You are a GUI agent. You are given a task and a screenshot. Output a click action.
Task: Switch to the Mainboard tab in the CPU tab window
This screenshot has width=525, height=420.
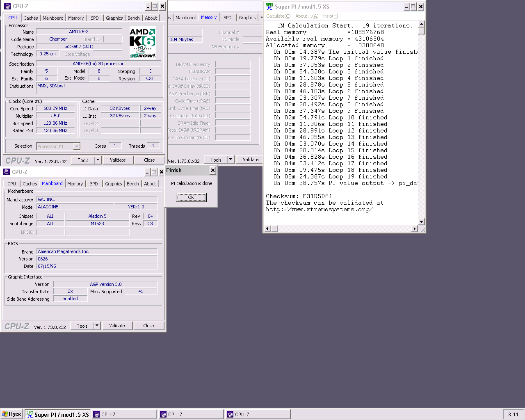(x=53, y=18)
